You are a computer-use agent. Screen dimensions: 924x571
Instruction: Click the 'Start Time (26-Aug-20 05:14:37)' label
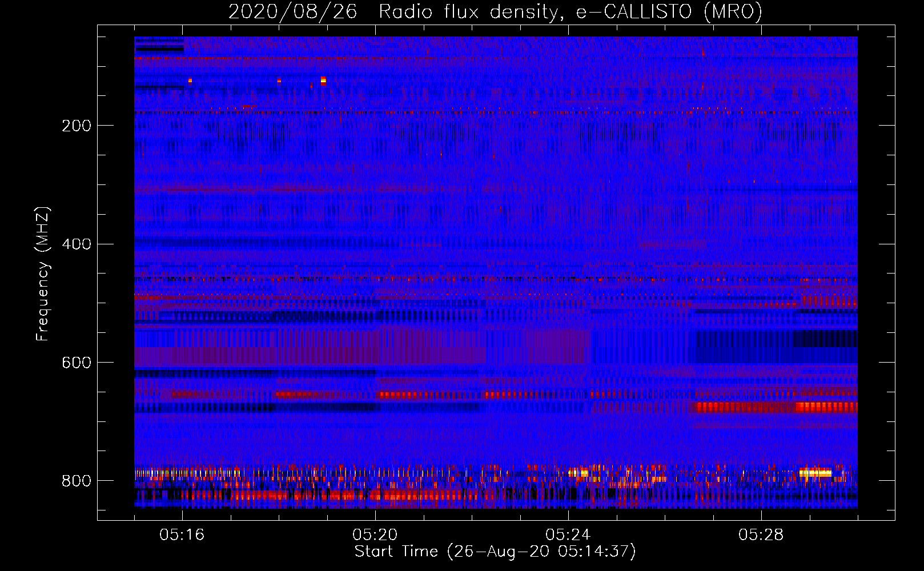point(495,552)
